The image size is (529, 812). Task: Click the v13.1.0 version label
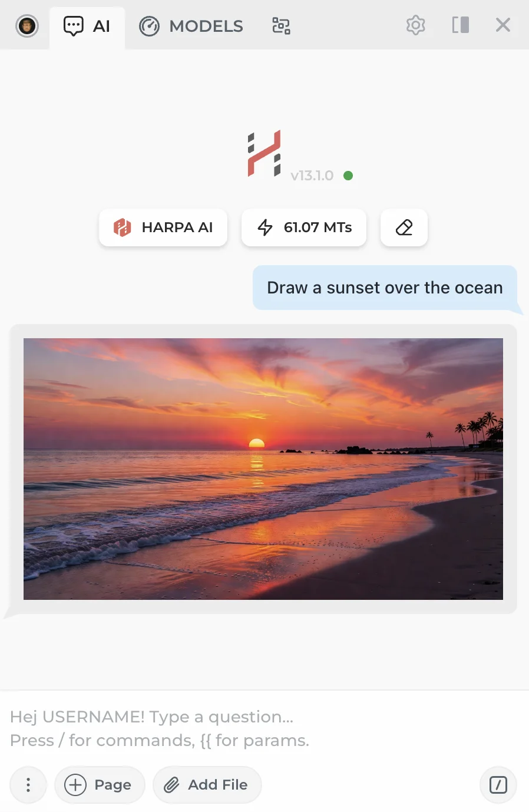pyautogui.click(x=312, y=176)
